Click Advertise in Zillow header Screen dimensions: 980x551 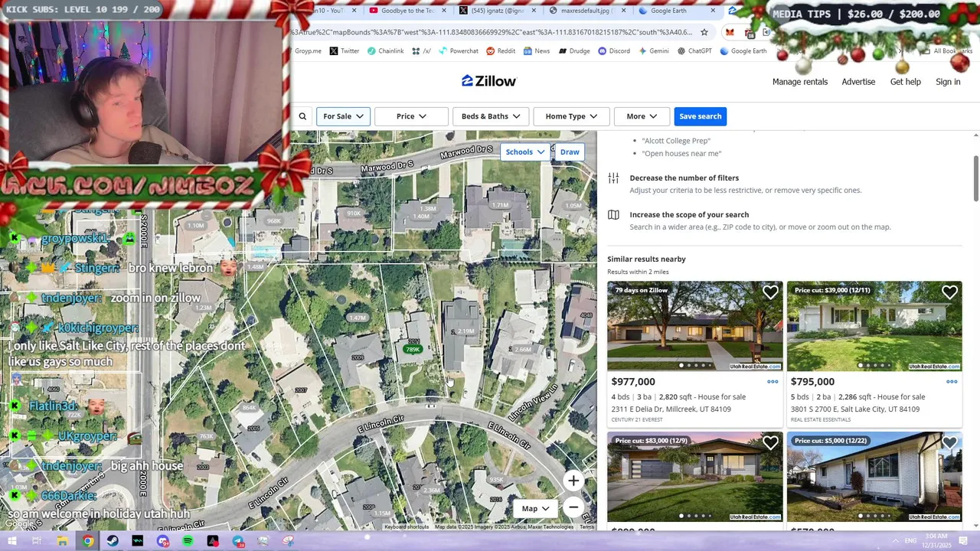click(858, 82)
